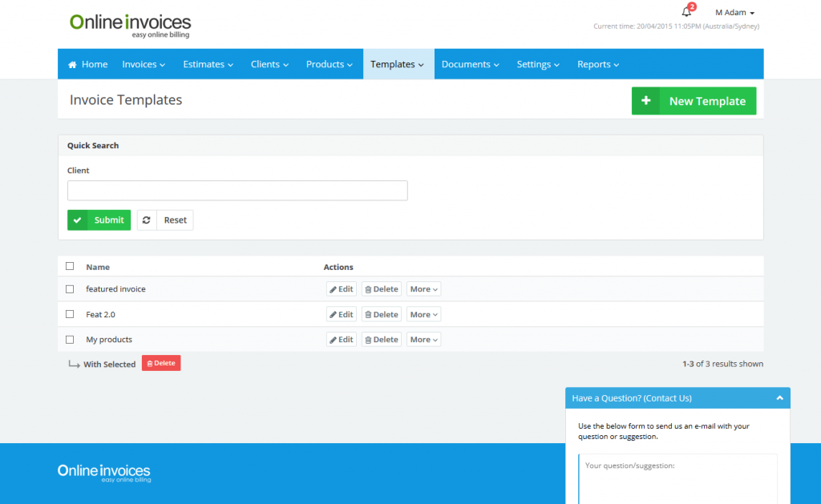821x504 pixels.
Task: Edit the featured invoice template
Action: pyautogui.click(x=342, y=289)
